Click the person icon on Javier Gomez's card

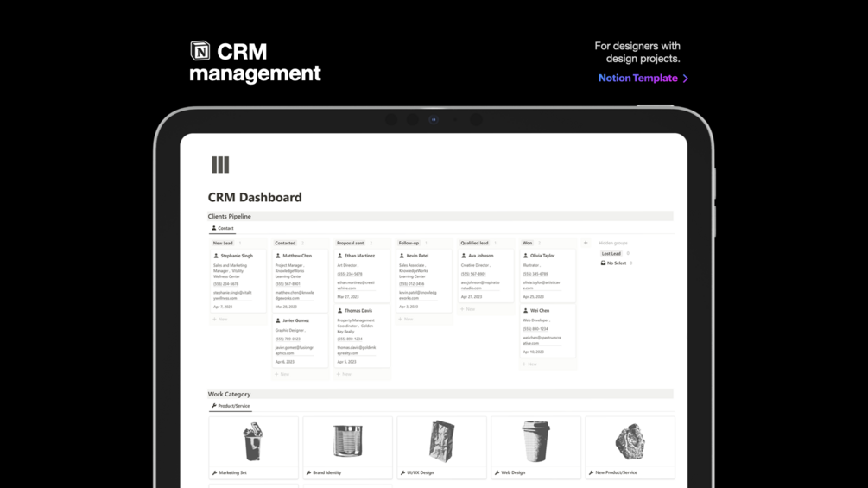278,320
